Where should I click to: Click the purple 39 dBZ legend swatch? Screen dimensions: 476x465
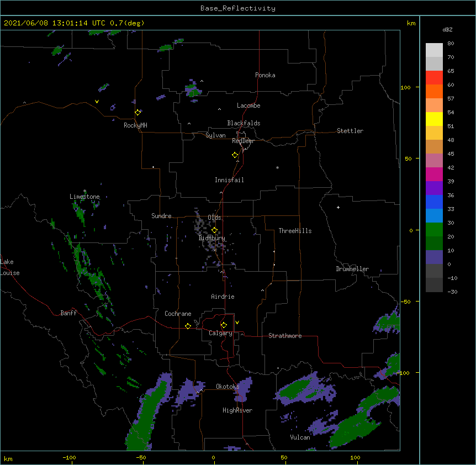click(434, 188)
